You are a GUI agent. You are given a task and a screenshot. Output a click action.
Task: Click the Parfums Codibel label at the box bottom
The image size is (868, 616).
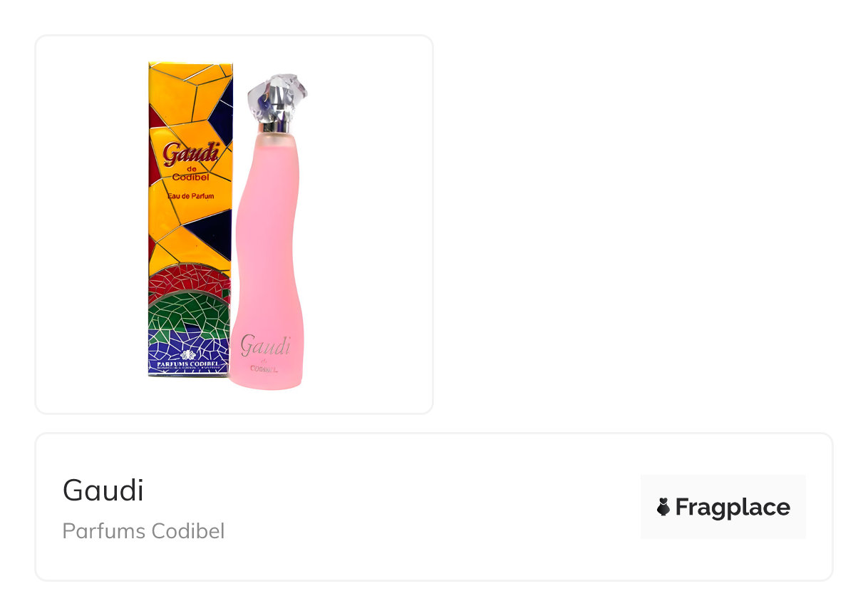188,364
